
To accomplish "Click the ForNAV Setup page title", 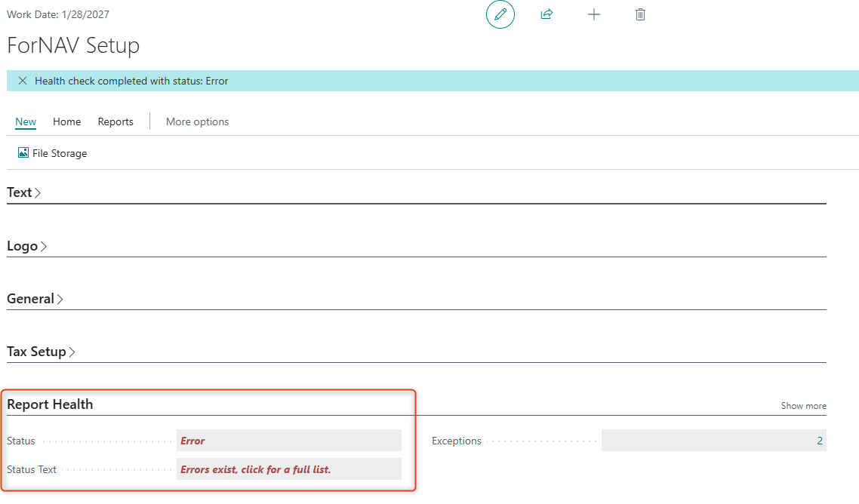I will pyautogui.click(x=73, y=45).
